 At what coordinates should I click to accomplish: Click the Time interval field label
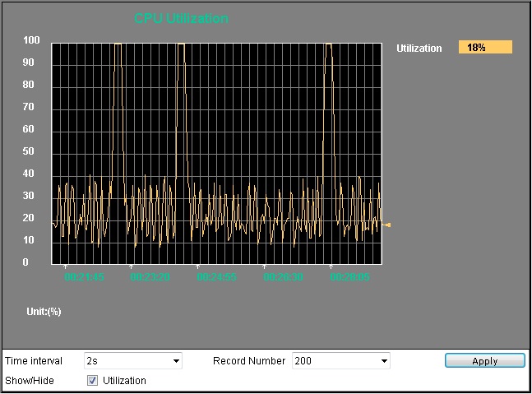(x=34, y=361)
